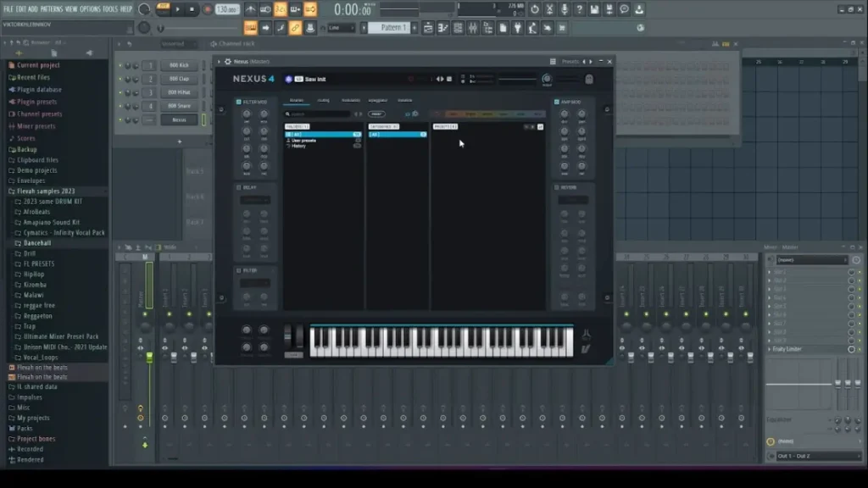Select the 808 Snare channel button

[x=179, y=106]
